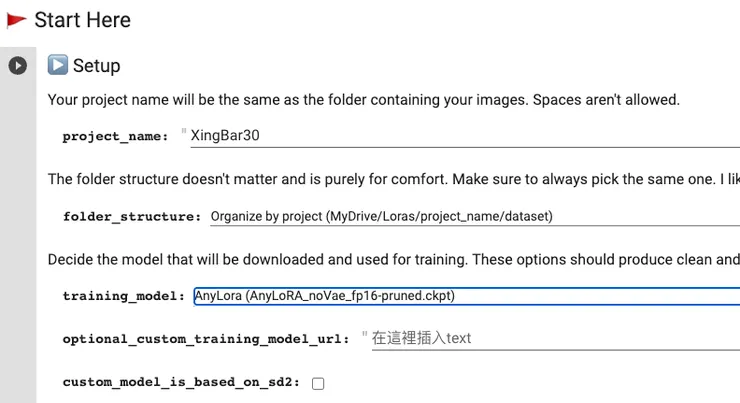Image resolution: width=740 pixels, height=403 pixels.
Task: Select the Start Here section heading
Action: tap(82, 19)
